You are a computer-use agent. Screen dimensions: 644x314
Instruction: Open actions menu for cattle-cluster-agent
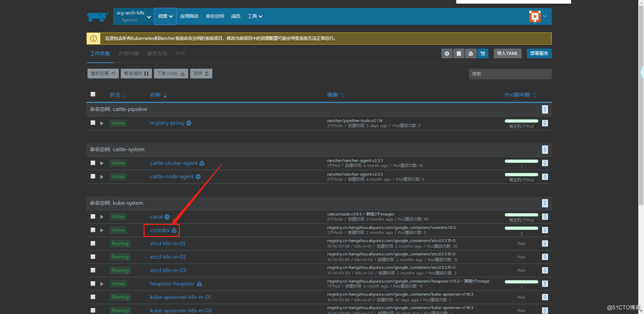click(545, 163)
